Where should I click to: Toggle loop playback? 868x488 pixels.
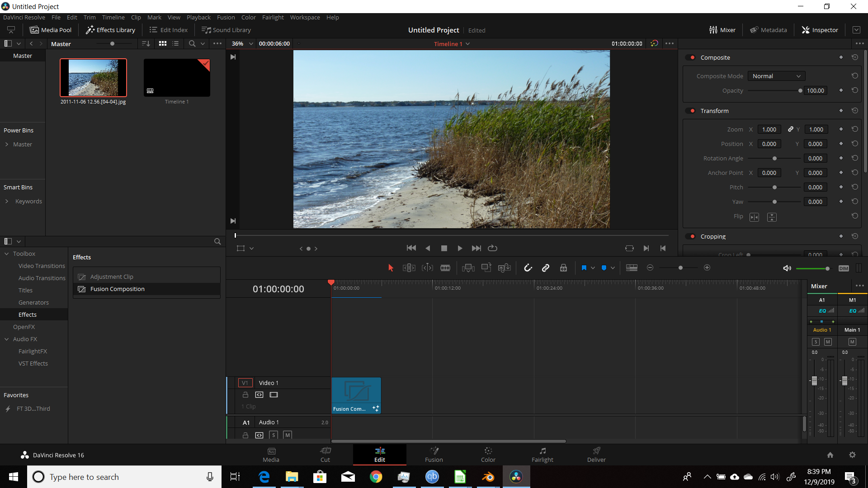(493, 248)
